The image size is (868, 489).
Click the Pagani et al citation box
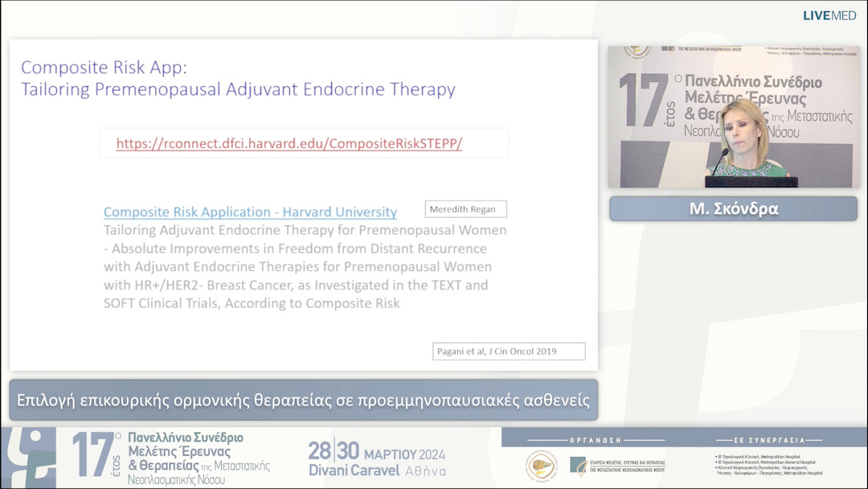[509, 351]
